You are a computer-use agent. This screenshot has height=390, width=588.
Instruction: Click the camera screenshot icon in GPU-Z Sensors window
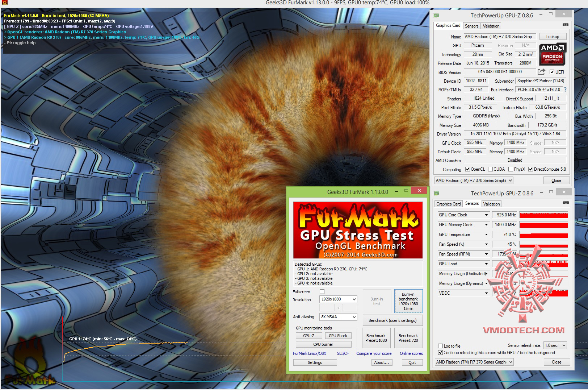[566, 203]
